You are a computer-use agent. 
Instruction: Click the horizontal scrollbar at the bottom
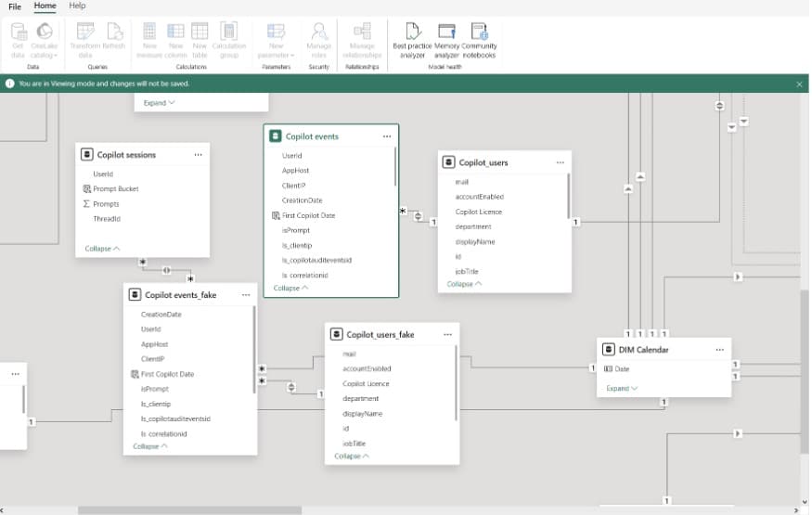click(x=189, y=510)
